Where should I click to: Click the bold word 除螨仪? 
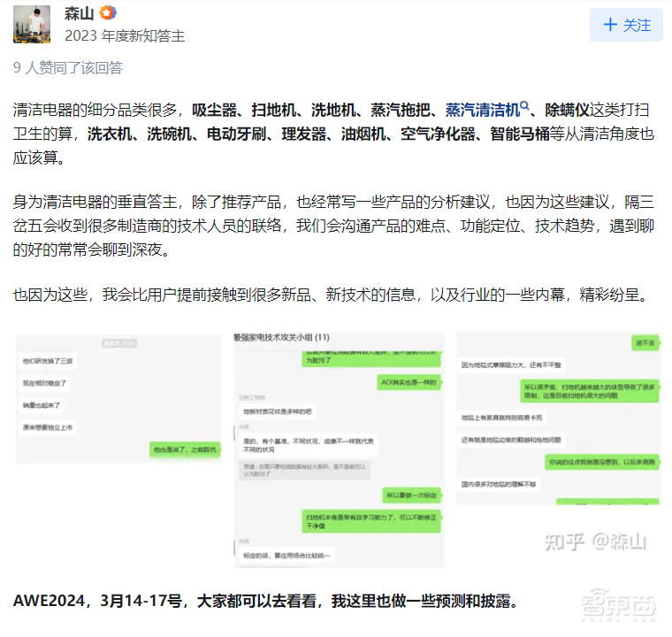pos(567,110)
